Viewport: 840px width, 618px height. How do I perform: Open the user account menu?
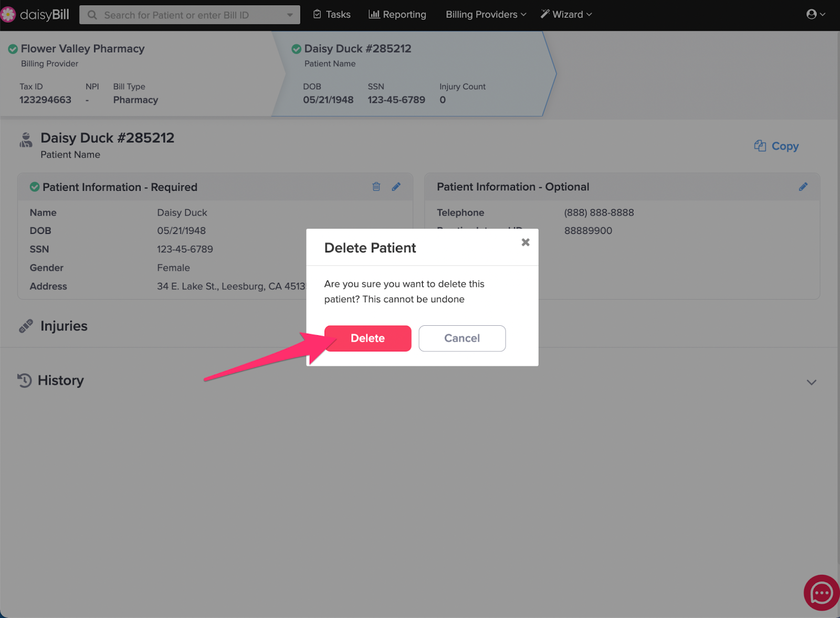[x=816, y=14]
